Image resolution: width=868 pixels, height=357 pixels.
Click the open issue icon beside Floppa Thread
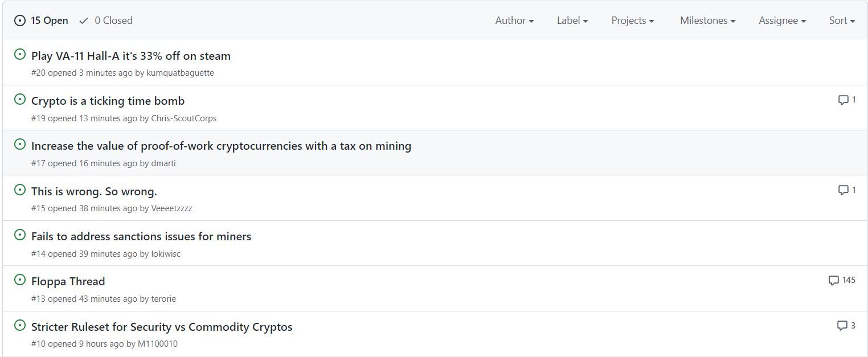[20, 280]
